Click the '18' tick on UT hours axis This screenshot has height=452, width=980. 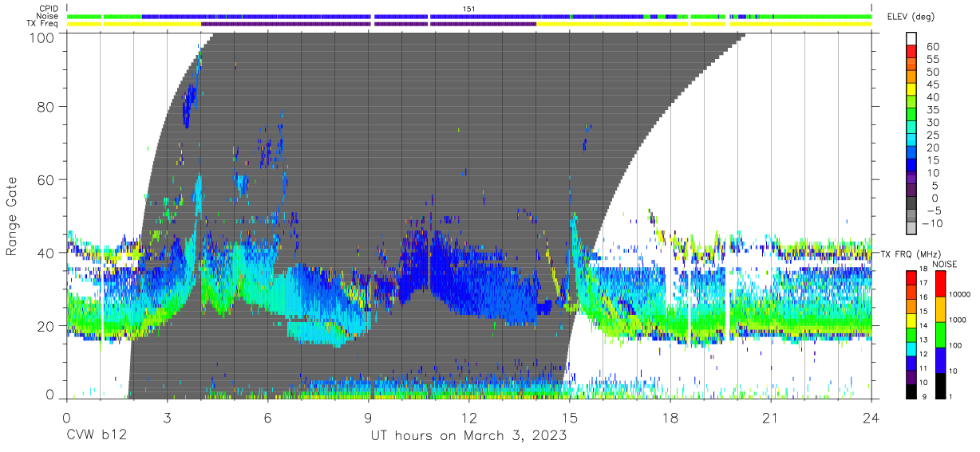click(x=670, y=416)
